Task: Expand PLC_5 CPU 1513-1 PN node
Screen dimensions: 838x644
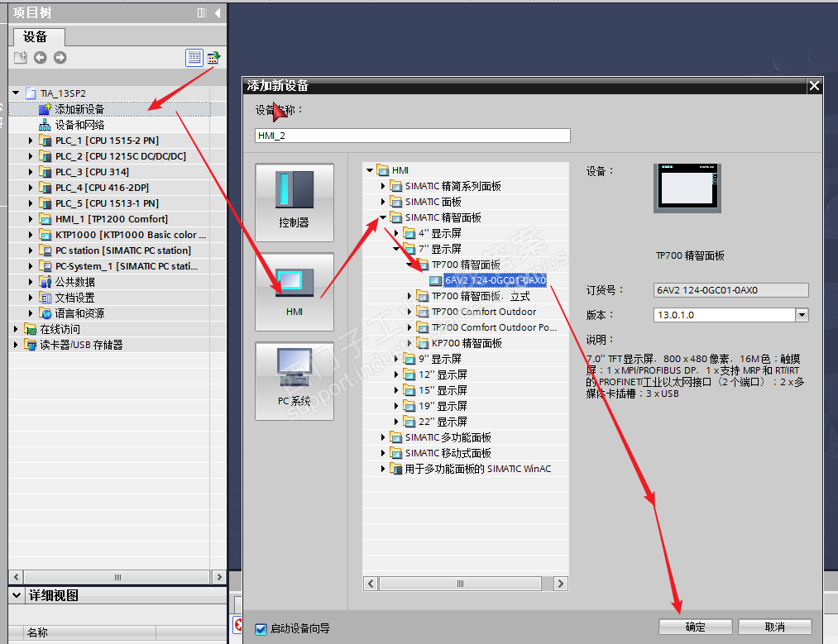Action: coord(31,203)
